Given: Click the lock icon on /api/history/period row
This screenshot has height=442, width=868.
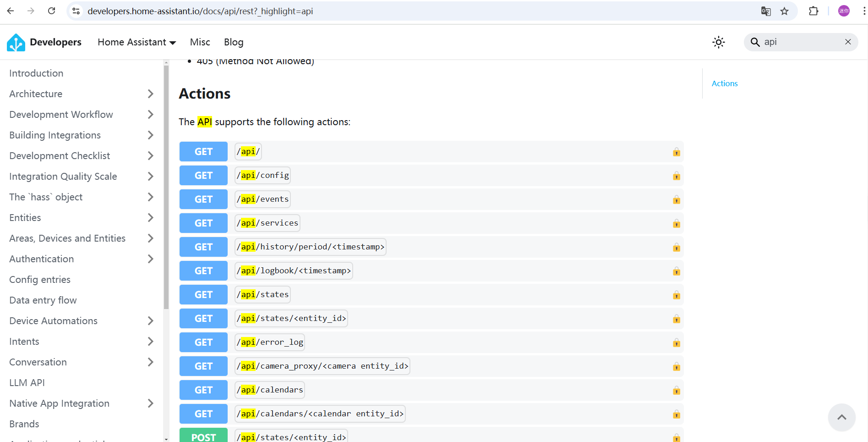Looking at the screenshot, I should (676, 248).
